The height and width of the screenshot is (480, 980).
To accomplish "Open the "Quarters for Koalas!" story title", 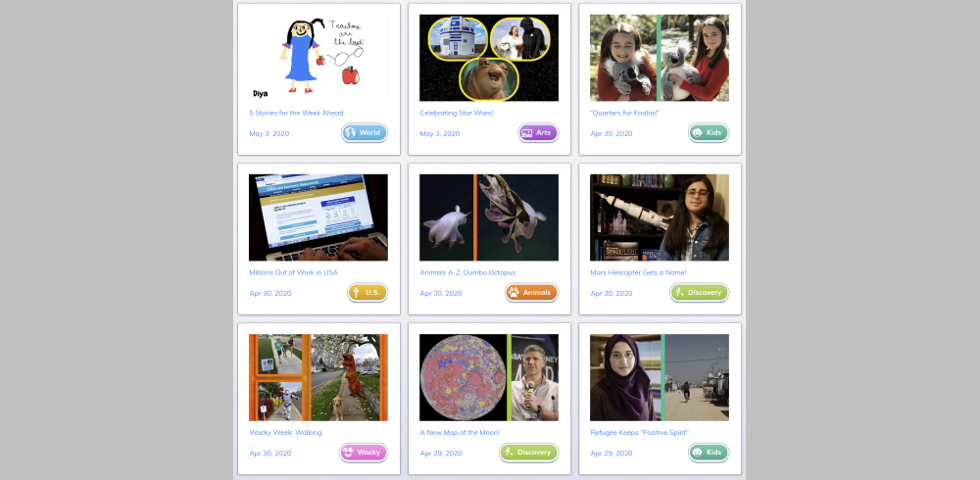I will pos(625,113).
